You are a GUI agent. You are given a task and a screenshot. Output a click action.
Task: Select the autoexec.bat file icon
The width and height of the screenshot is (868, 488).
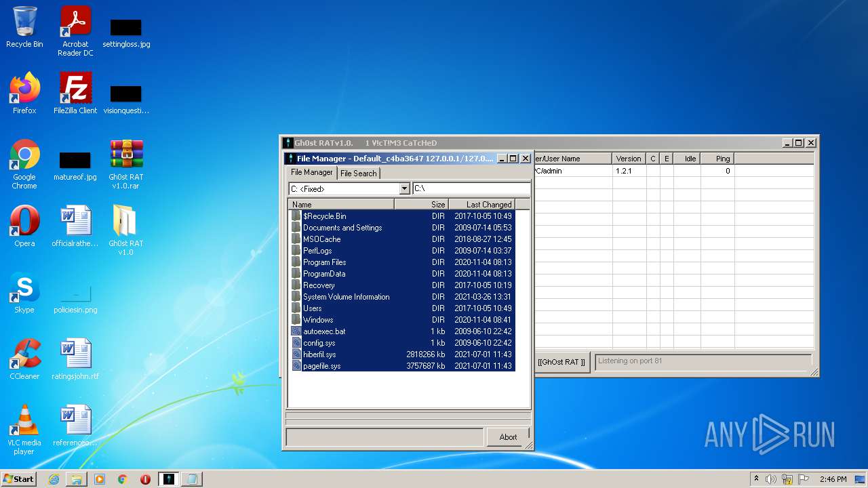tap(296, 331)
